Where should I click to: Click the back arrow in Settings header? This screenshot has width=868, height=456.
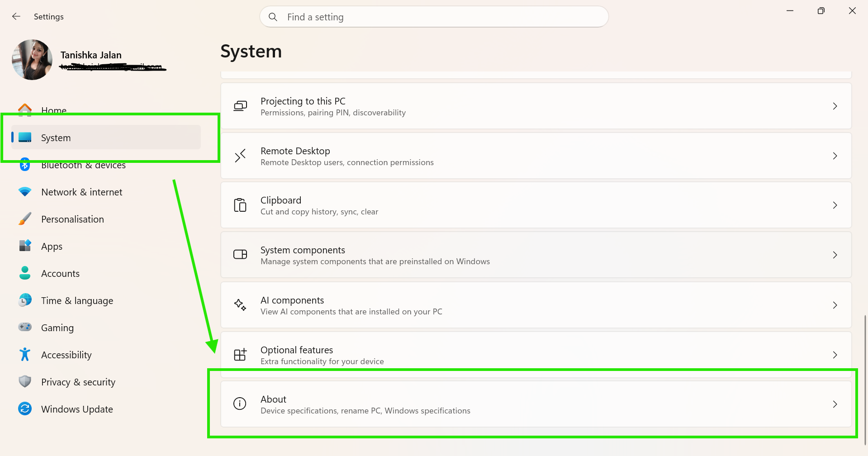[x=16, y=17]
